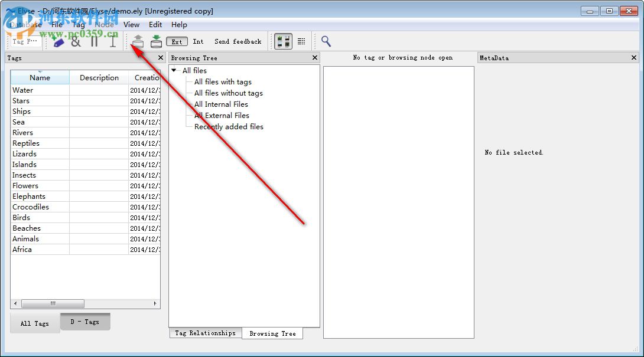Click the database import green-arrow icon
This screenshot has height=357, width=644.
156,41
